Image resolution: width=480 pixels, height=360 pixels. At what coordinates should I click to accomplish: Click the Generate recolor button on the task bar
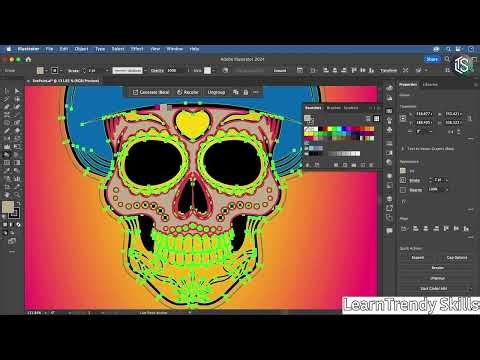point(151,92)
